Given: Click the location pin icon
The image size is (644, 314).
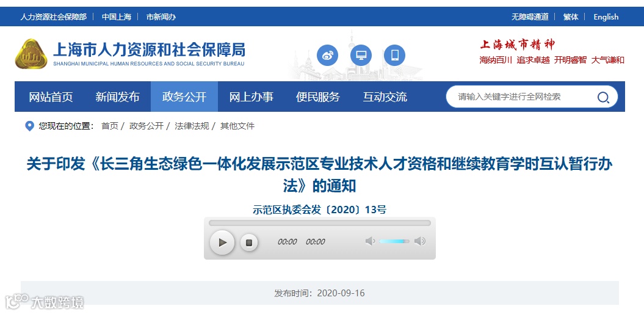Looking at the screenshot, I should 29,126.
